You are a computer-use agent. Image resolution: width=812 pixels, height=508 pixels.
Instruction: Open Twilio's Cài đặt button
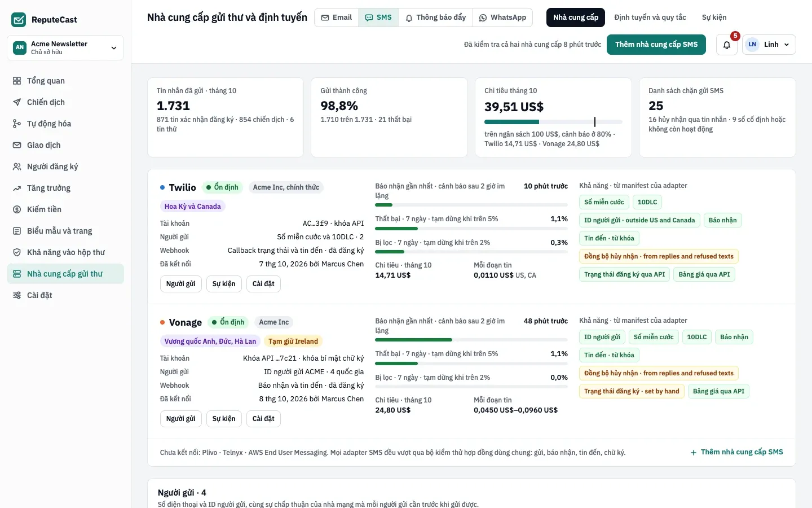click(263, 284)
